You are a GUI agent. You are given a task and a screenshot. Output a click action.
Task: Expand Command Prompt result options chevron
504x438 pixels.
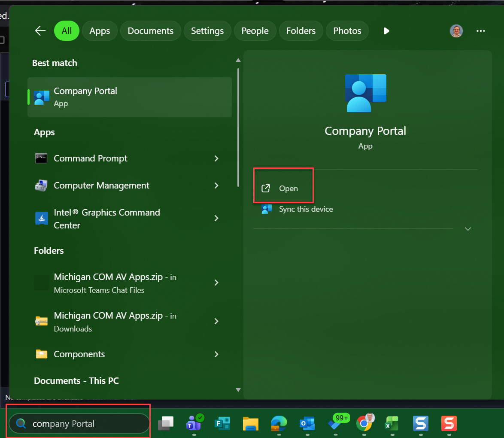click(216, 158)
